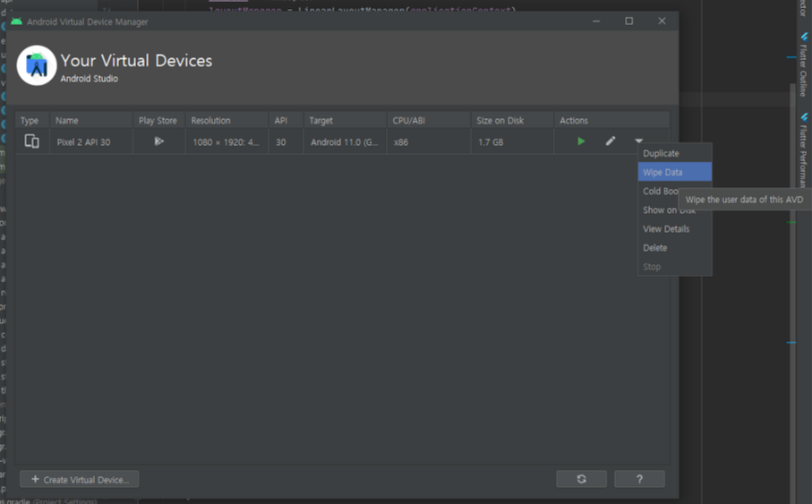Click the Resolution column header
This screenshot has height=504, width=812.
coord(227,120)
